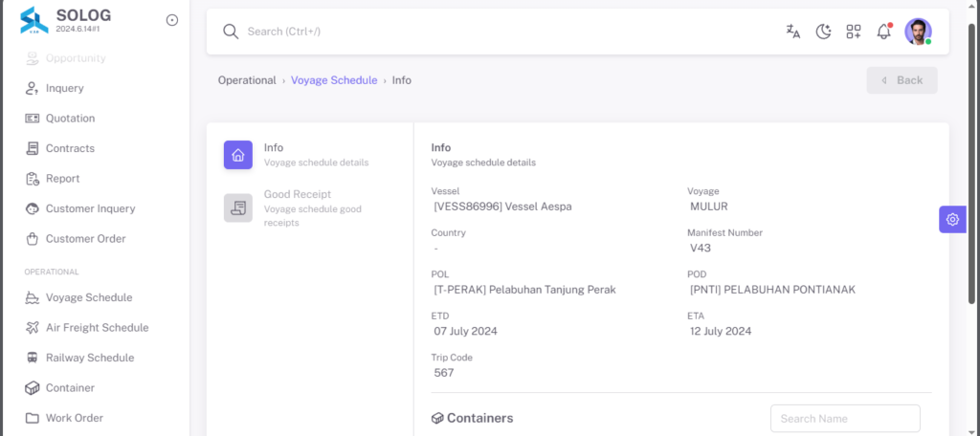Screen dimensions: 980x436
Task: Go to Railway Schedule
Action: (x=90, y=358)
